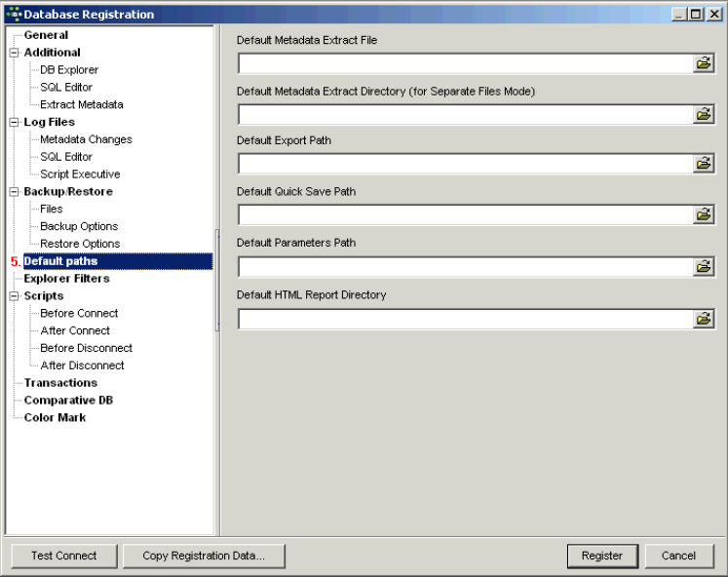The height and width of the screenshot is (577, 728).
Task: Open the Color Mark settings page
Action: (55, 418)
